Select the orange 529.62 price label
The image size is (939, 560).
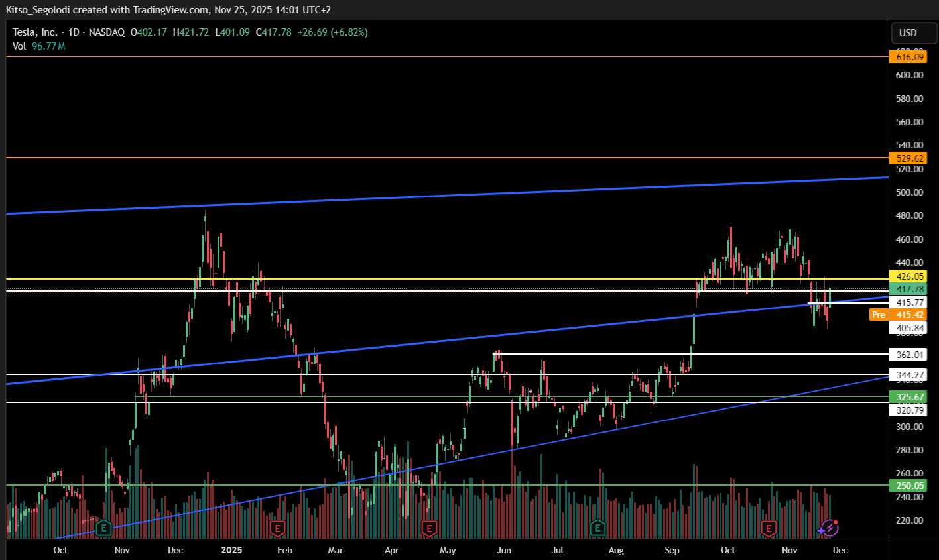(910, 158)
